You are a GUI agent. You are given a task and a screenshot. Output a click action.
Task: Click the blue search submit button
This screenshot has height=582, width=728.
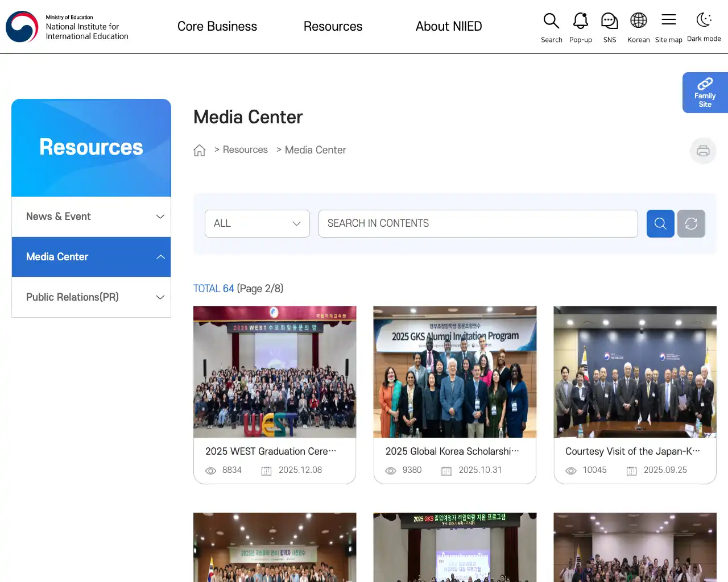point(660,223)
